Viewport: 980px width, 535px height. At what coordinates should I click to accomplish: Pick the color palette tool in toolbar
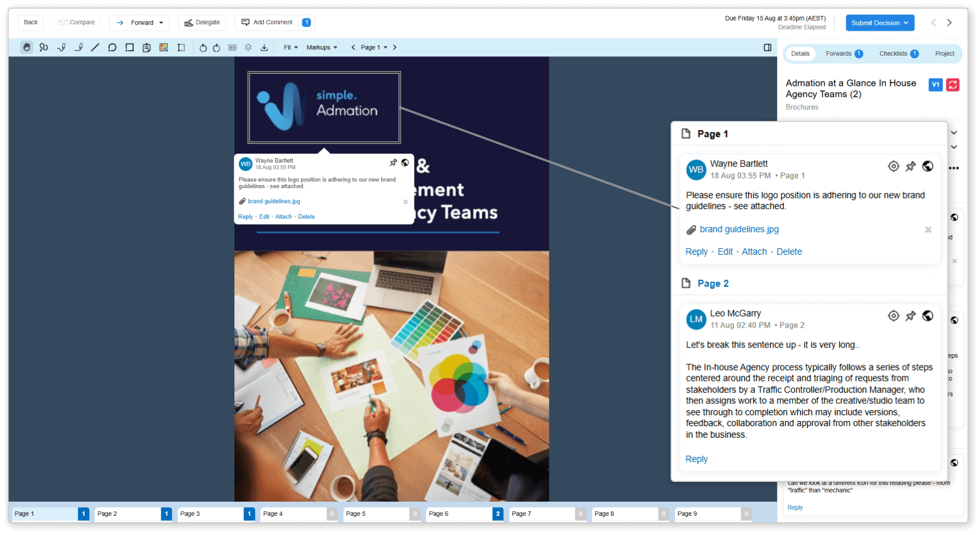pos(164,47)
